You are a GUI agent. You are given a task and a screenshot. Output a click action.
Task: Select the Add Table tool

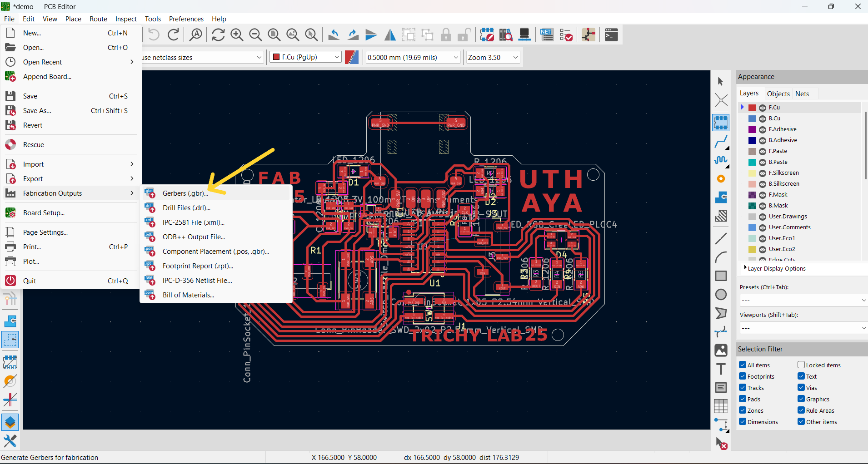click(721, 406)
